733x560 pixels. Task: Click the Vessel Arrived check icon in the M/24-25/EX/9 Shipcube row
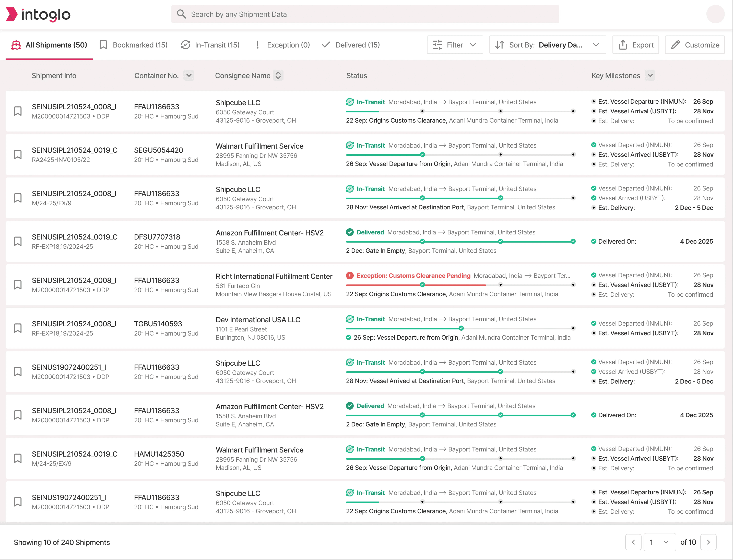click(594, 198)
